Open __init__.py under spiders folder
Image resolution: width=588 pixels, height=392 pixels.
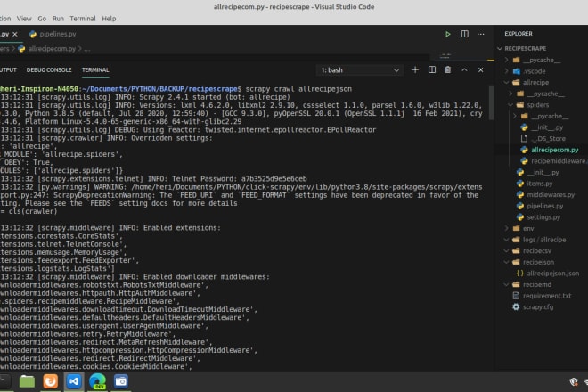[547, 127]
